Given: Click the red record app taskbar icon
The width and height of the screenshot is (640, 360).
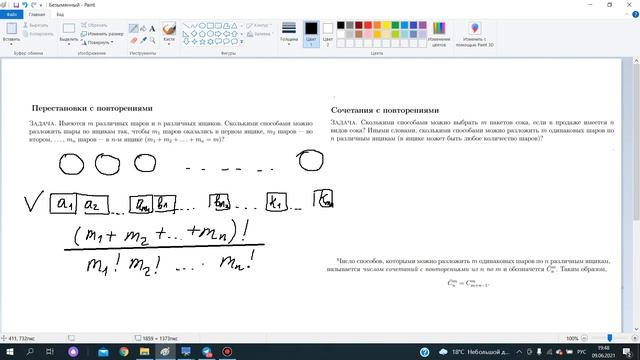Looking at the screenshot, I should pos(227,351).
